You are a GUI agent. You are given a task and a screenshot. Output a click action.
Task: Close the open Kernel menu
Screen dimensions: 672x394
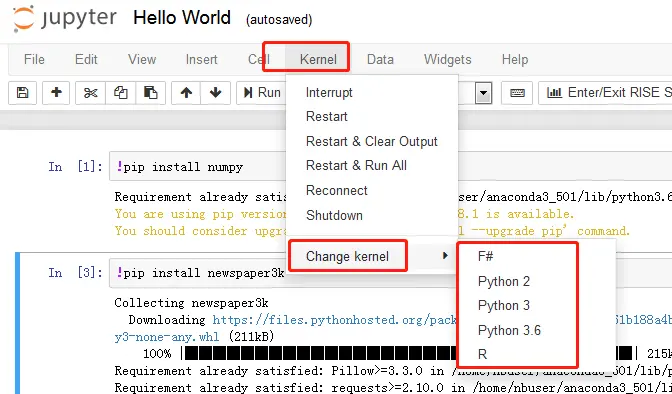[x=318, y=59]
